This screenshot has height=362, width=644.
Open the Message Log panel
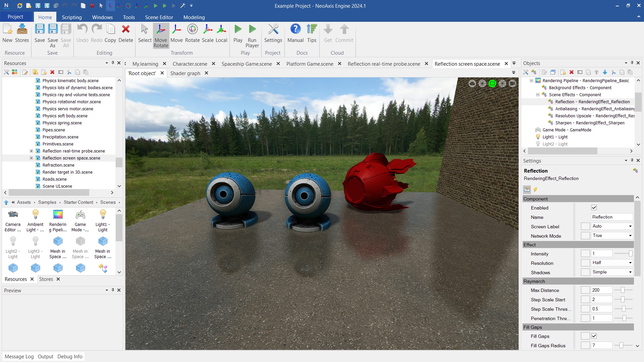click(x=19, y=357)
